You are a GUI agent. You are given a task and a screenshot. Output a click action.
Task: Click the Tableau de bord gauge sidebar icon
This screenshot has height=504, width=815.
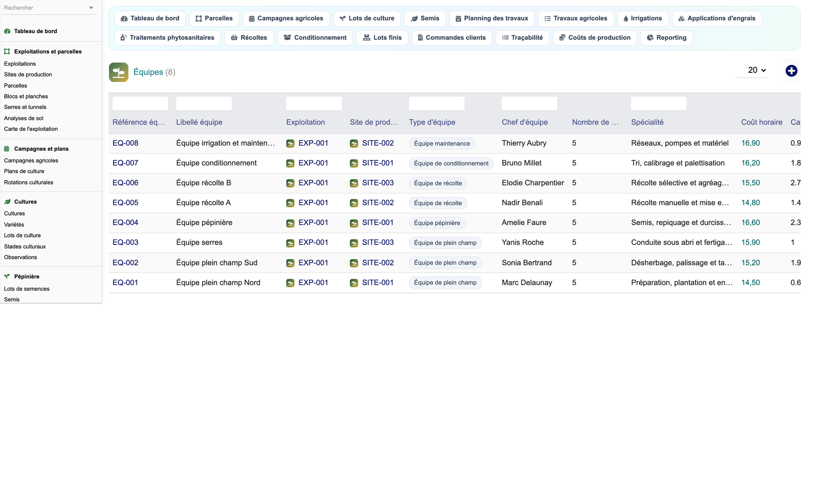point(7,31)
